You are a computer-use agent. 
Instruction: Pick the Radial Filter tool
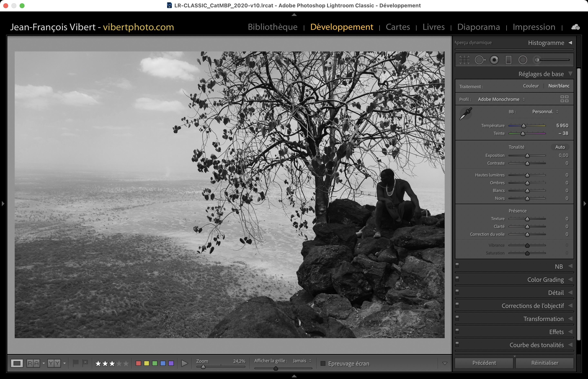[522, 60]
